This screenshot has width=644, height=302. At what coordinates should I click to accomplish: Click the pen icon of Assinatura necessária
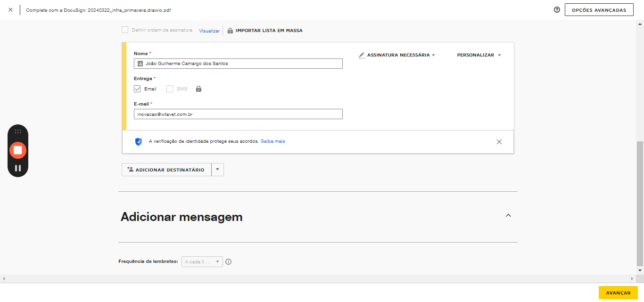coord(362,55)
